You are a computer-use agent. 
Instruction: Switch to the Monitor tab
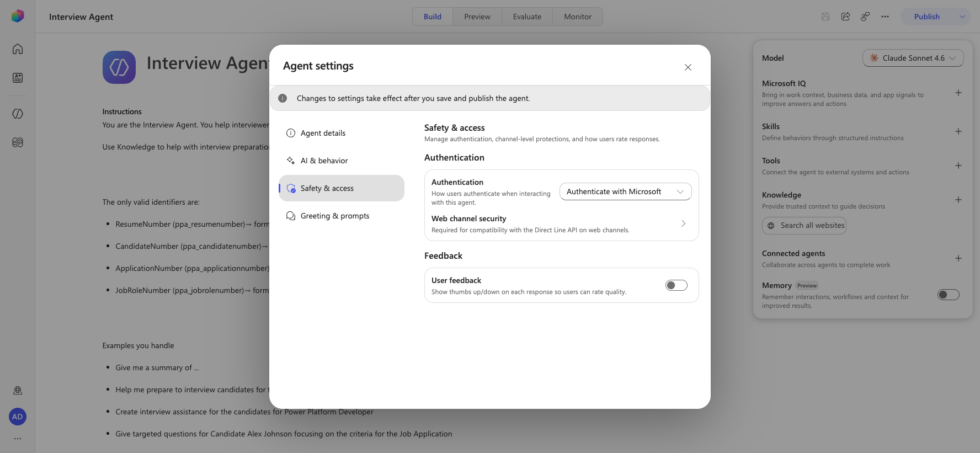coord(578,17)
